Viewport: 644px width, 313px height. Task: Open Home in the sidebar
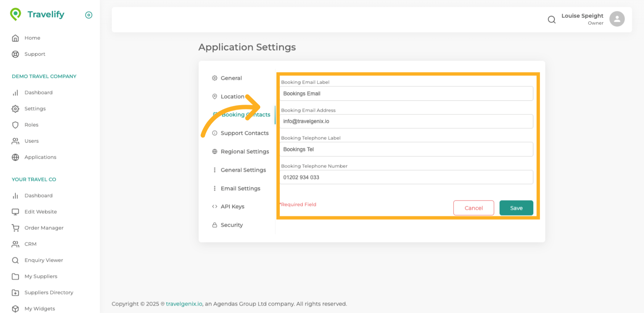(x=32, y=38)
